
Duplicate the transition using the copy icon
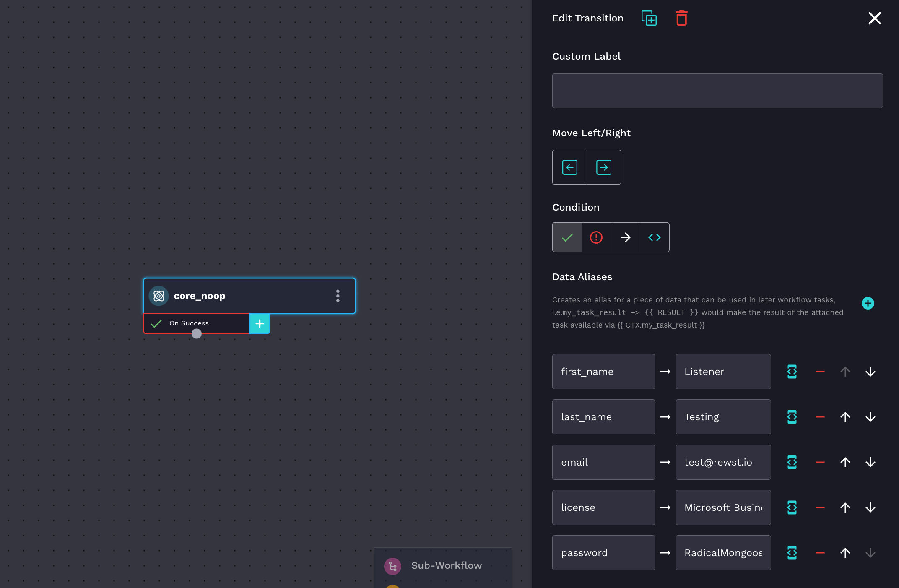click(649, 18)
